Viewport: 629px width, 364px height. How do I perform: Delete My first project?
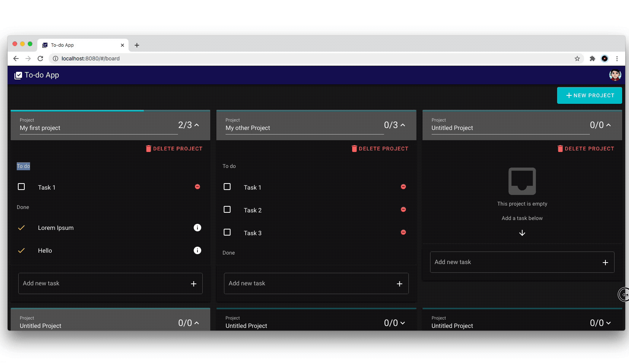click(x=174, y=149)
